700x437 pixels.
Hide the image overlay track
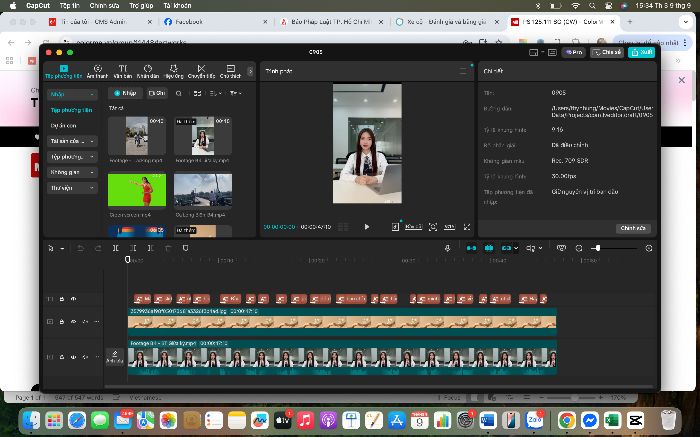74,321
